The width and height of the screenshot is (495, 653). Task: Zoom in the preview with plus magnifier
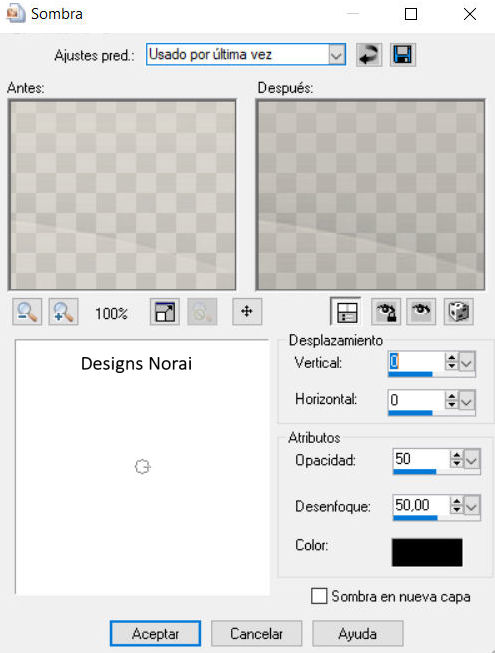click(63, 312)
